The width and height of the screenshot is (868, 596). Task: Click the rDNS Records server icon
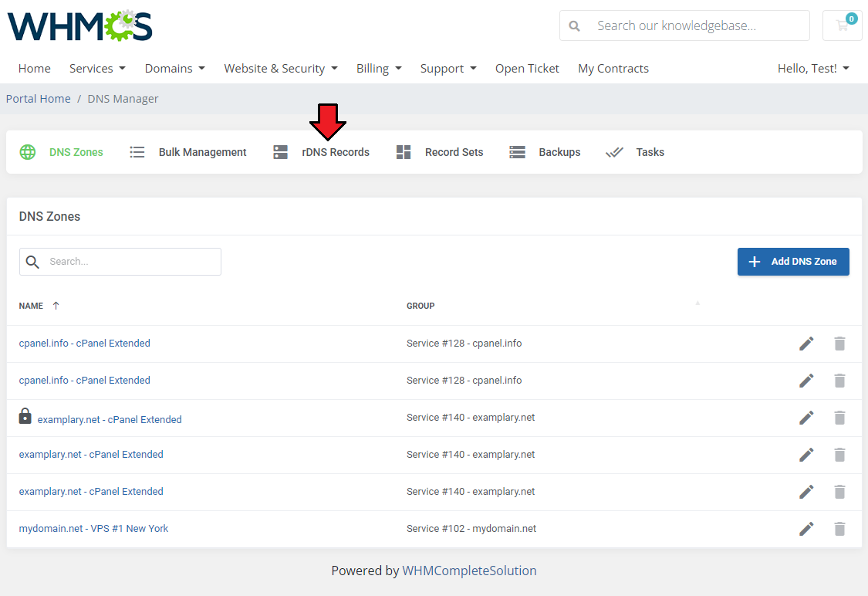[x=281, y=152]
